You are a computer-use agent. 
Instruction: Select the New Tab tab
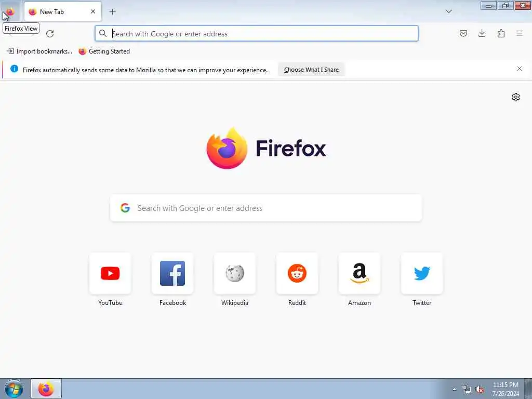[x=63, y=12]
